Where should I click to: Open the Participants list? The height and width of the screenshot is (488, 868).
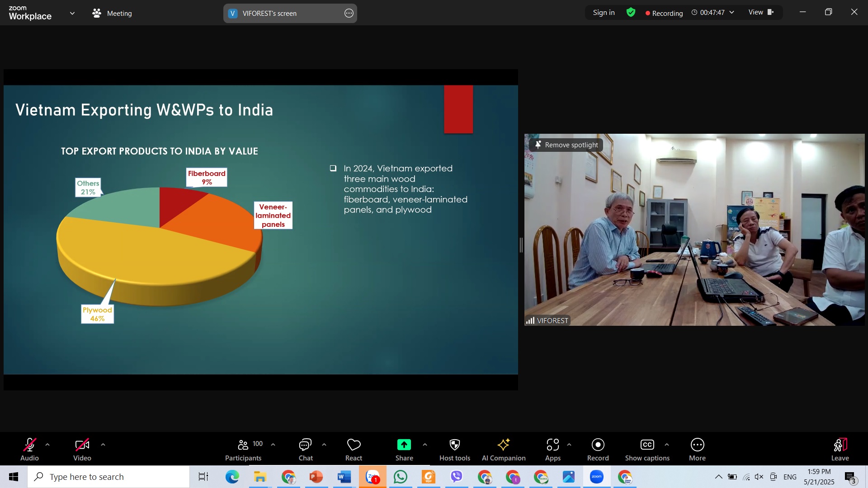point(243,450)
